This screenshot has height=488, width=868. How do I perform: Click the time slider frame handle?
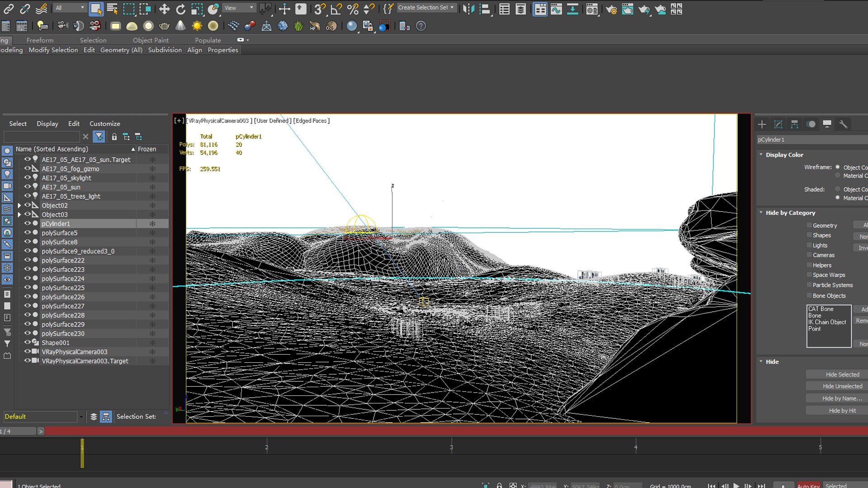82,453
